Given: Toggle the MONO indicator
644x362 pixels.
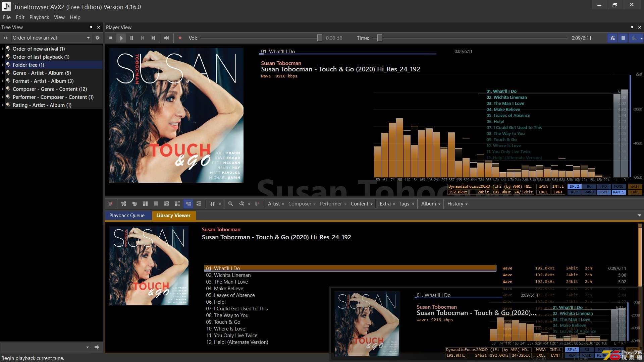Looking at the screenshot, I should (619, 187).
